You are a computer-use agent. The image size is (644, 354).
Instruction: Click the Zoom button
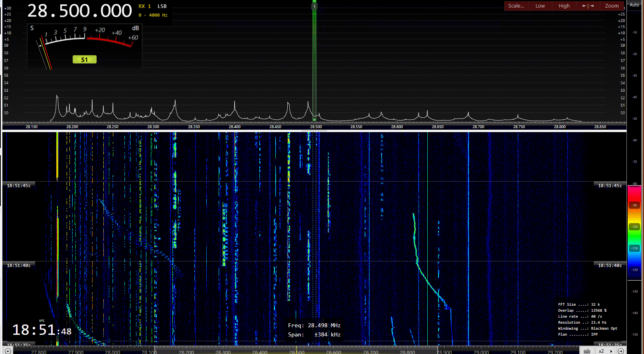611,6
